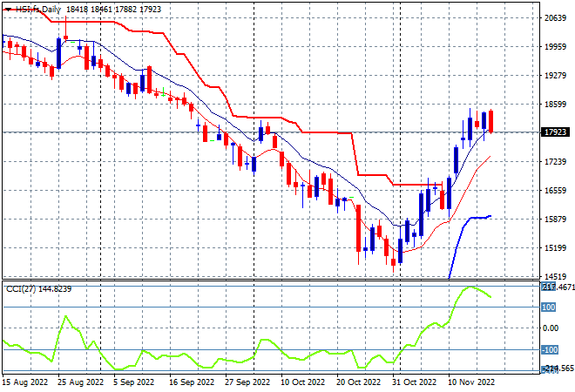Click the 5 Sep 2022 date label
This screenshot has height=392, width=575.
coord(134,382)
